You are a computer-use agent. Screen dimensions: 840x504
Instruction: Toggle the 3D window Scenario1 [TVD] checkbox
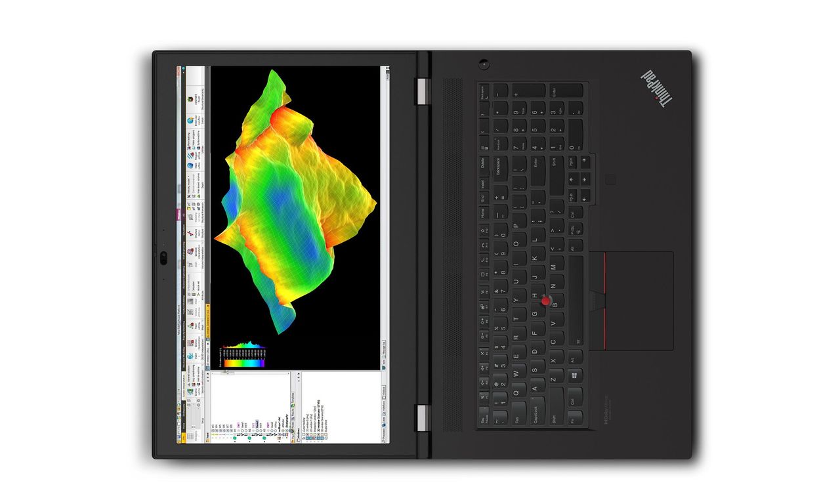coord(318,434)
